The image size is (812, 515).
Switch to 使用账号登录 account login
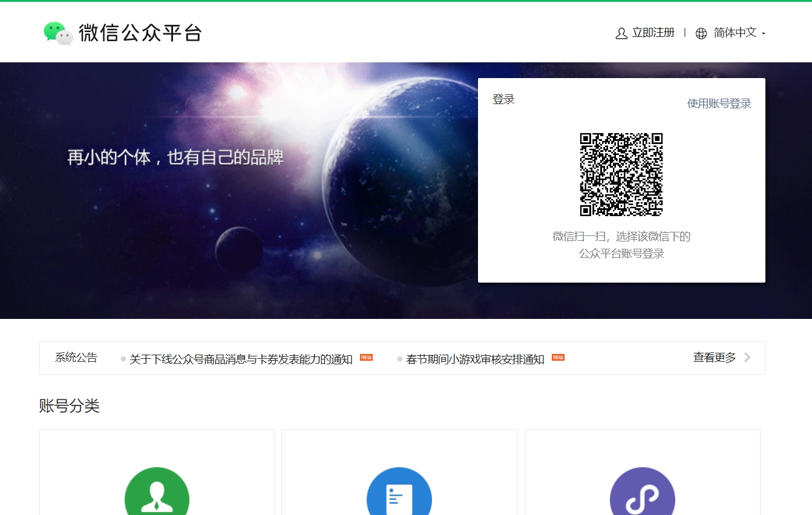pyautogui.click(x=719, y=103)
